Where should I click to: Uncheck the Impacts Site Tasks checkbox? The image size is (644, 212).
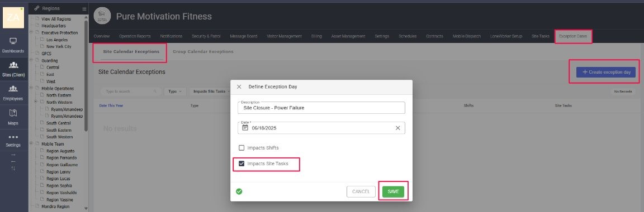241,163
